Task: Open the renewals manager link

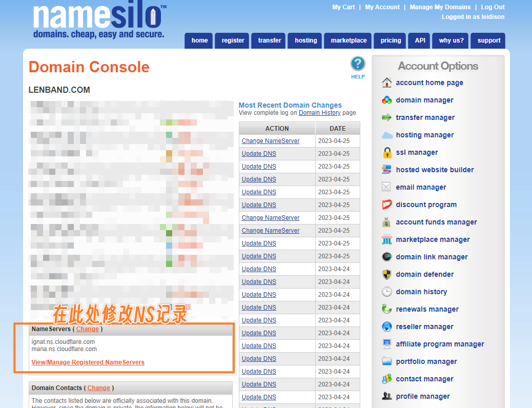Action: coord(427,309)
